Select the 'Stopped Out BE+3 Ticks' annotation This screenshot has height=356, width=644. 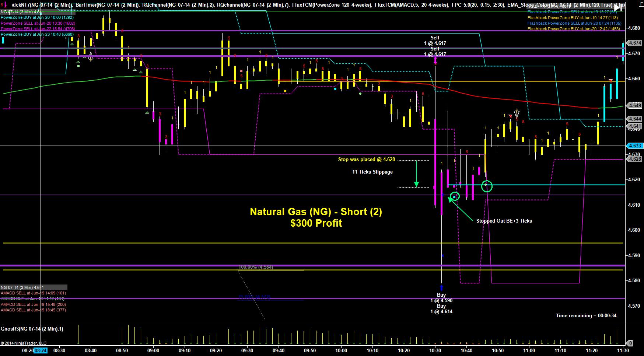tap(504, 221)
